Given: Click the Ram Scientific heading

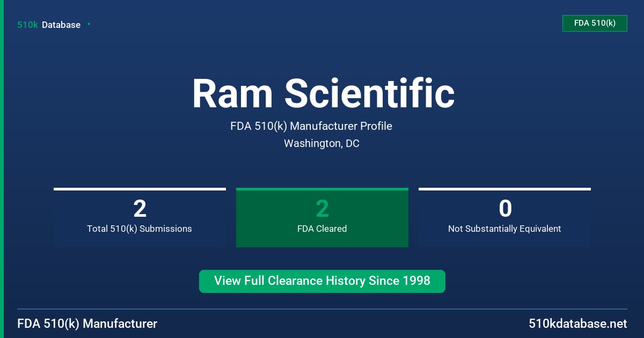Looking at the screenshot, I should coord(323,93).
